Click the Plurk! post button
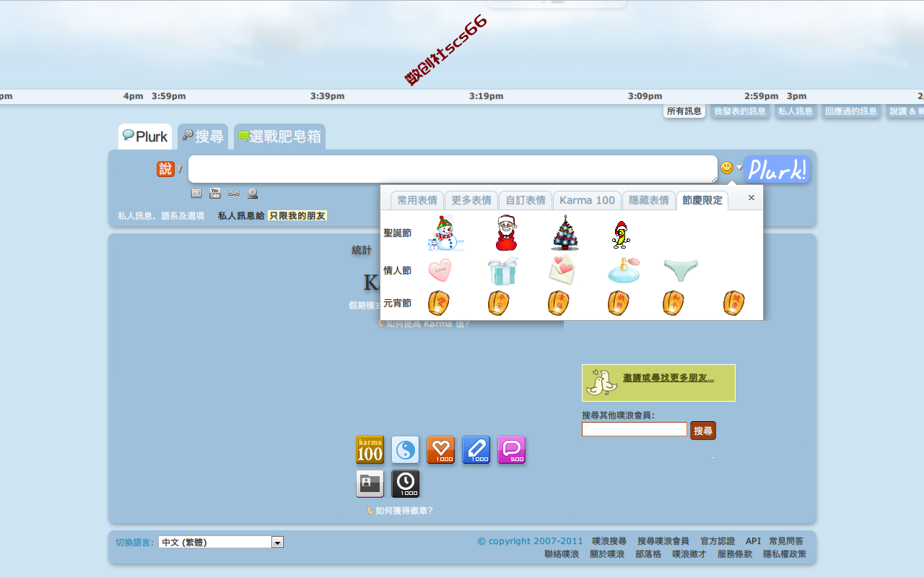The image size is (924, 578). point(777,170)
